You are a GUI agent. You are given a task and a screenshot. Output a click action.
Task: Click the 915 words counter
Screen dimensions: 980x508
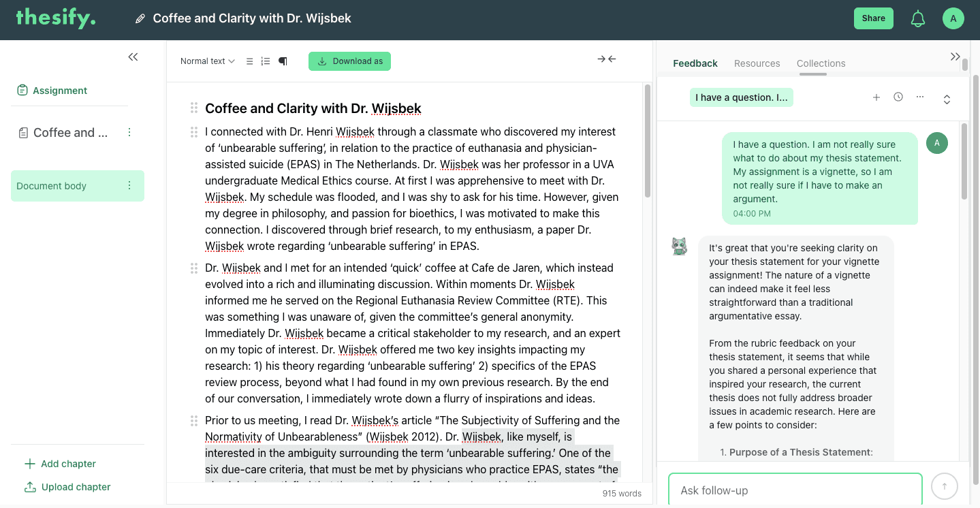coord(622,494)
